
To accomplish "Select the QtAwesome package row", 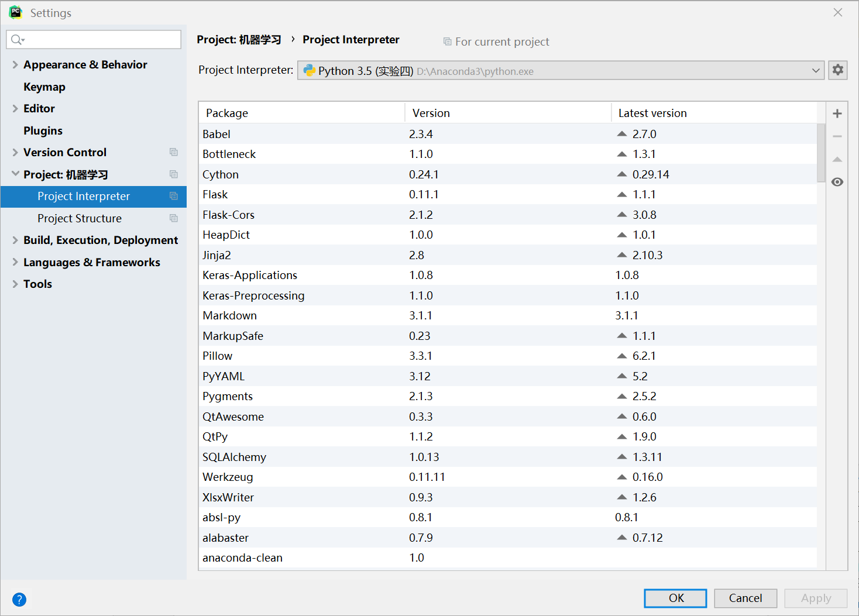I will pos(508,417).
